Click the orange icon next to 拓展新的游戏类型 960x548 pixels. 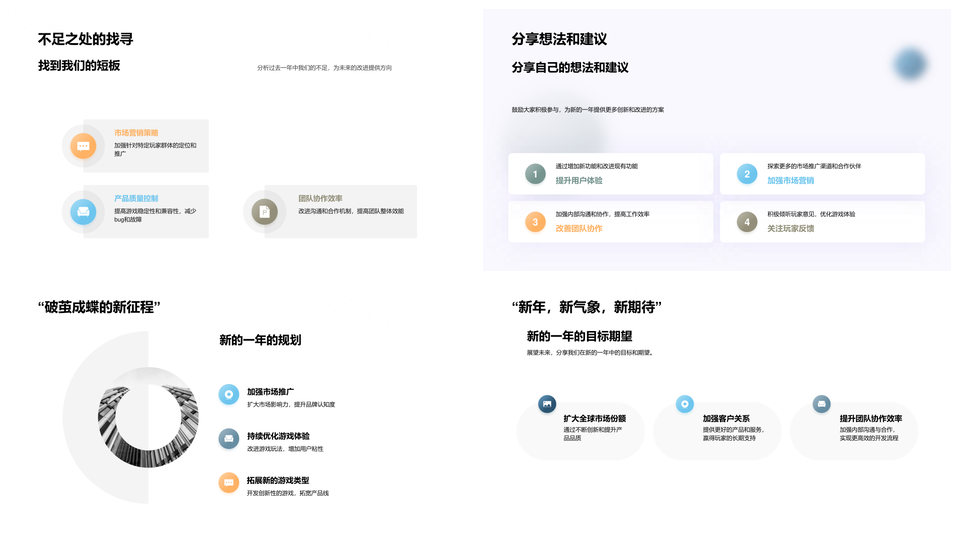(x=229, y=483)
